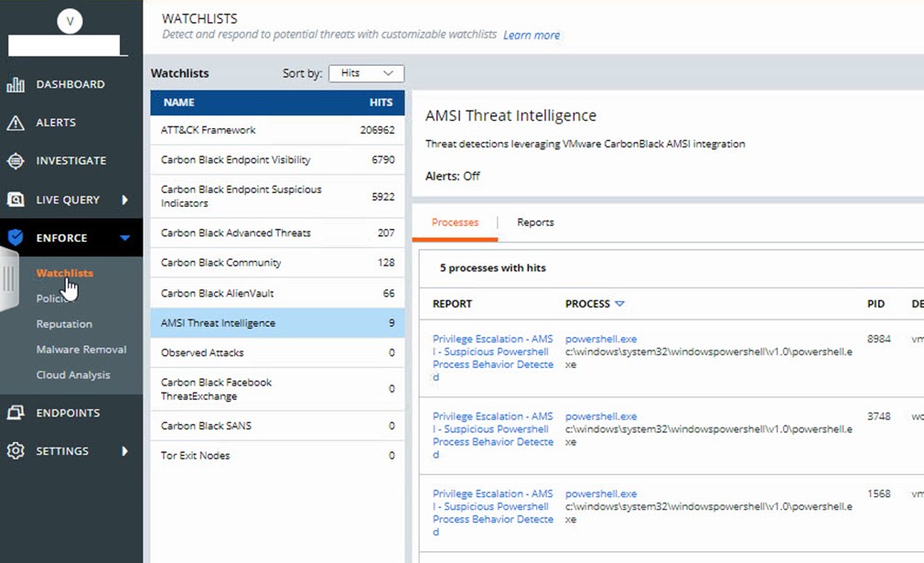Open the Dashboard menu item
Image resolution: width=924 pixels, height=563 pixels.
(70, 84)
